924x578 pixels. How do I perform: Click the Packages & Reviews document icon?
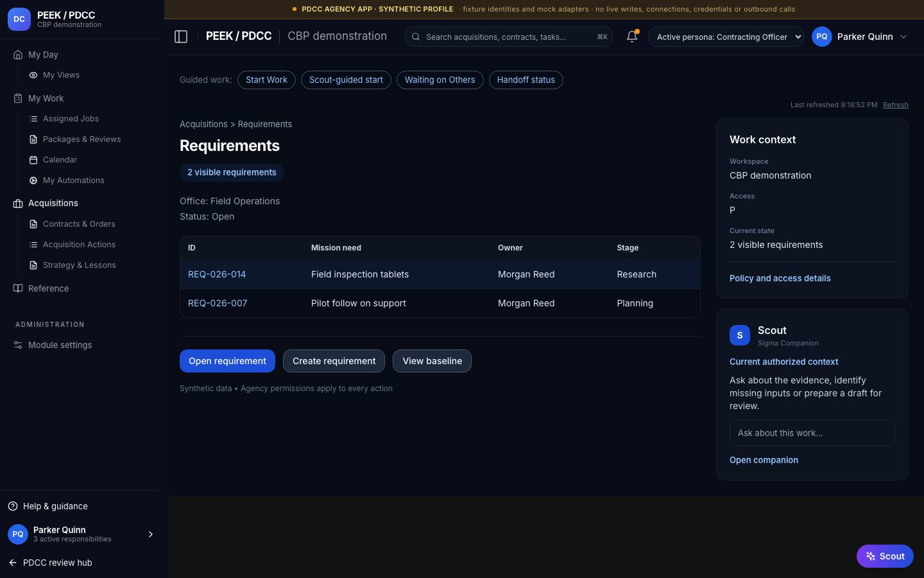(33, 139)
